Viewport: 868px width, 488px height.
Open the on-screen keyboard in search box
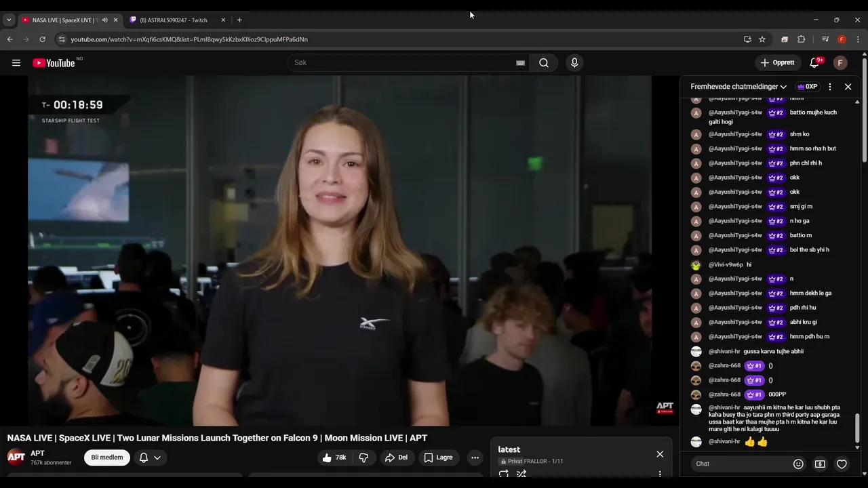click(x=520, y=63)
